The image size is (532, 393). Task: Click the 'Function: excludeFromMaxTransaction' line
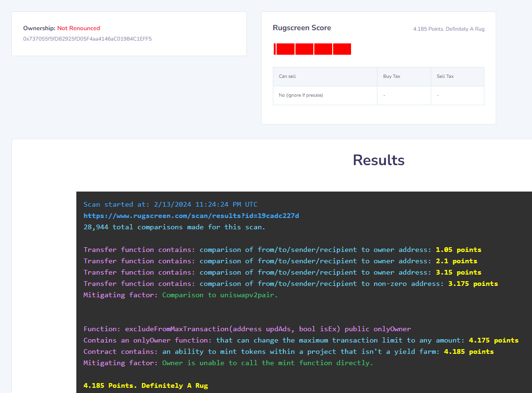pos(247,329)
